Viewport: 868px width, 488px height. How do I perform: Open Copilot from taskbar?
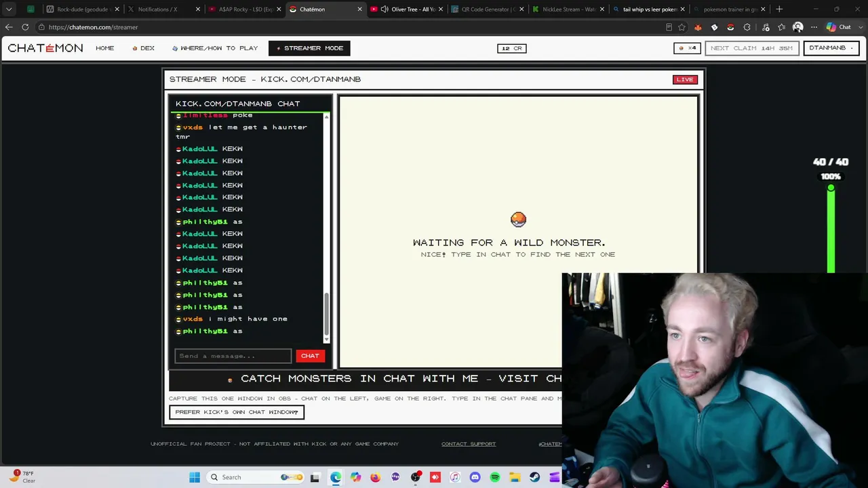pos(355,477)
